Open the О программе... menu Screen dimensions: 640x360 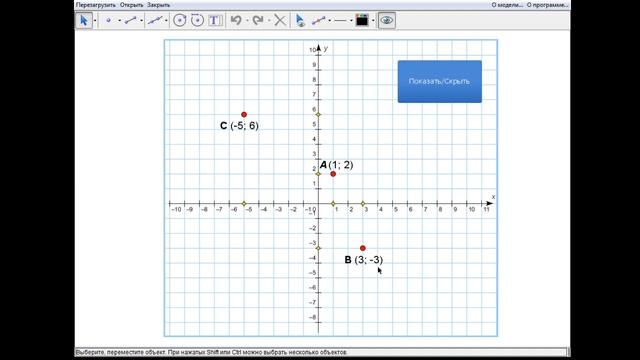(x=547, y=5)
